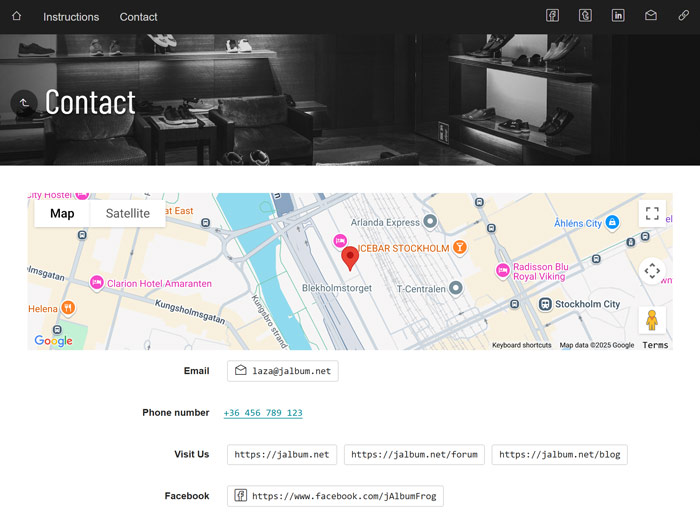
Task: Open map camera controls
Action: [x=652, y=271]
